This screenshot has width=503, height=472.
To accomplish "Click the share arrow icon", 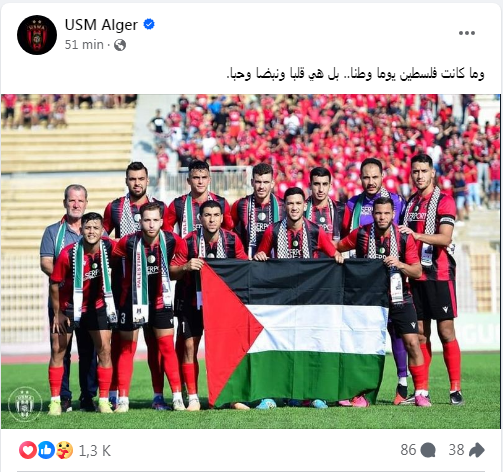I will (477, 450).
